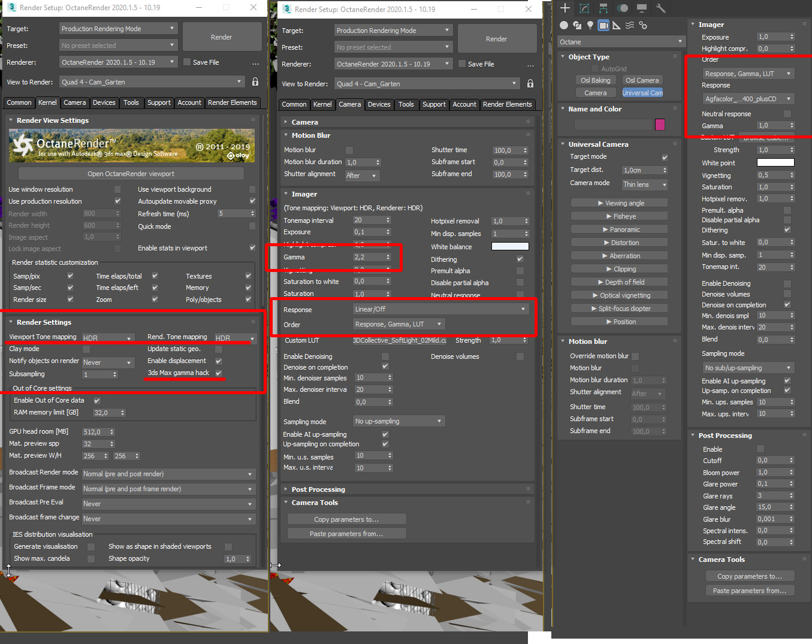Enable Use window resolution checkbox
Viewport: 812px width, 644px height.
117,189
